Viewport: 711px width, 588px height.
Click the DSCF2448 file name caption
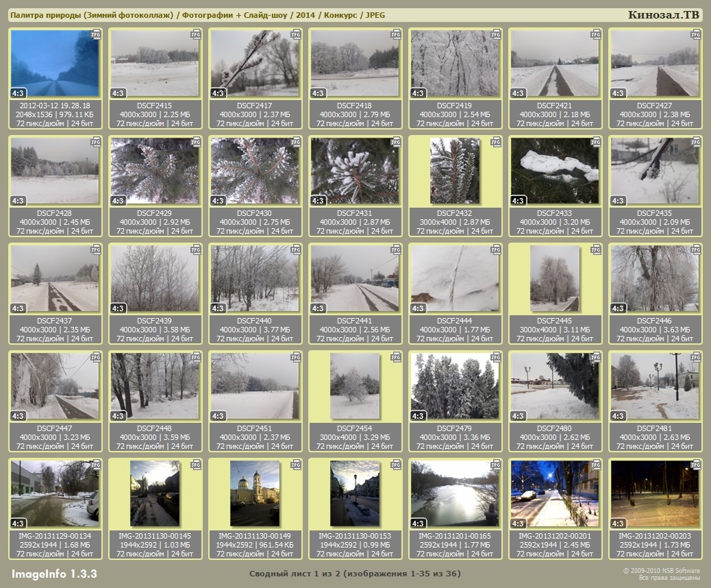tap(155, 428)
